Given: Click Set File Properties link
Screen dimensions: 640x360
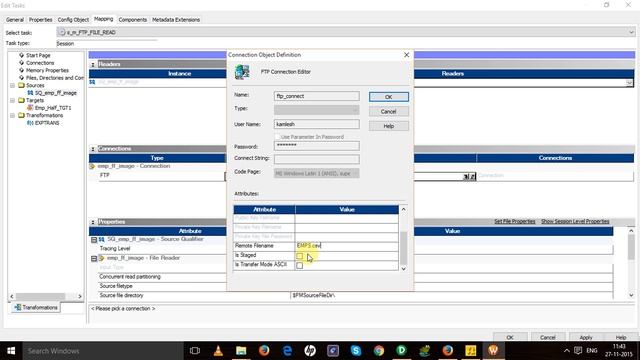Looking at the screenshot, I should point(514,221).
